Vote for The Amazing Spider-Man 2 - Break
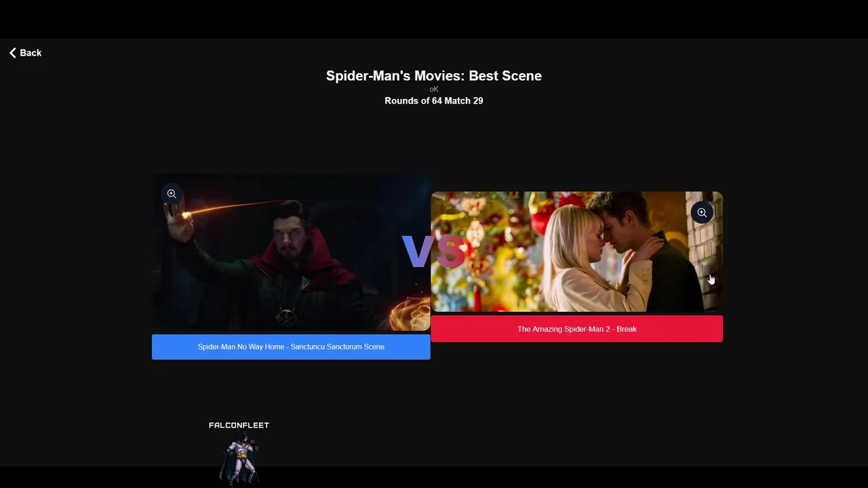Viewport: 868px width, 488px height. [x=577, y=329]
